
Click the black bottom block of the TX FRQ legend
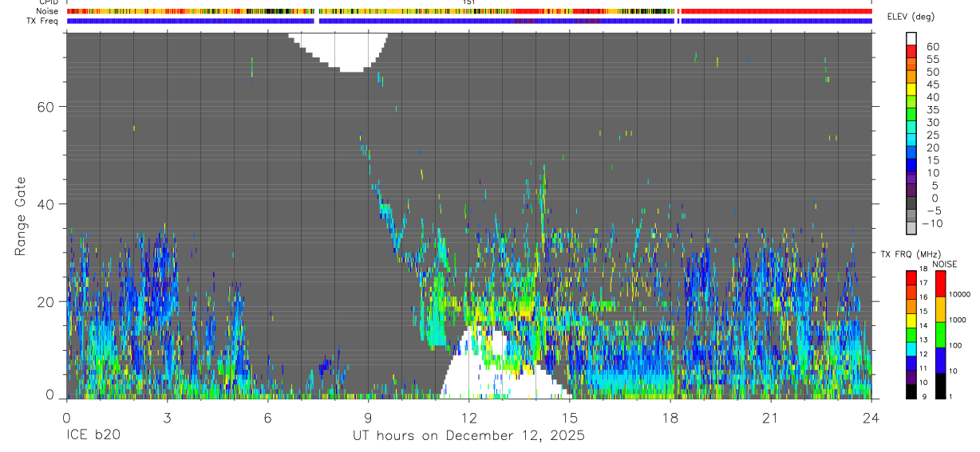point(911,391)
